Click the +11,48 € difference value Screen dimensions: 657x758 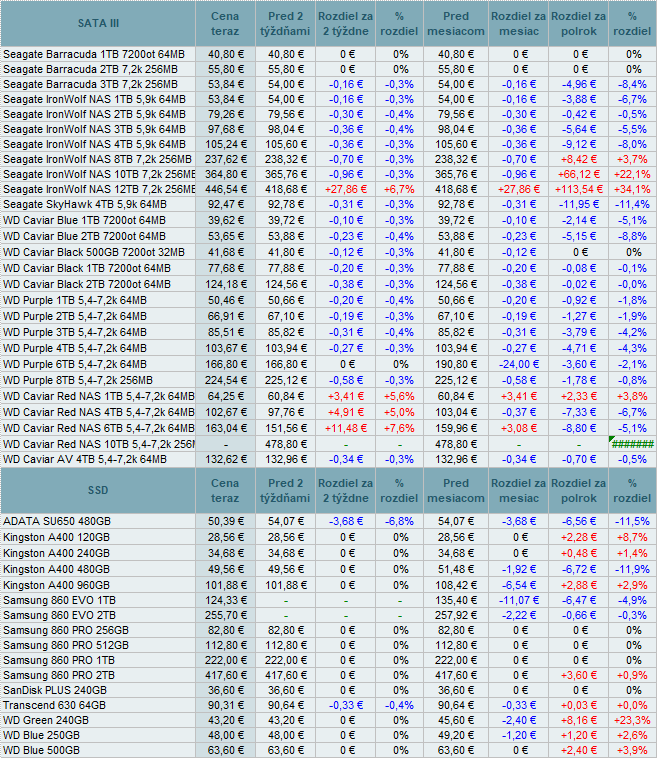[x=346, y=428]
